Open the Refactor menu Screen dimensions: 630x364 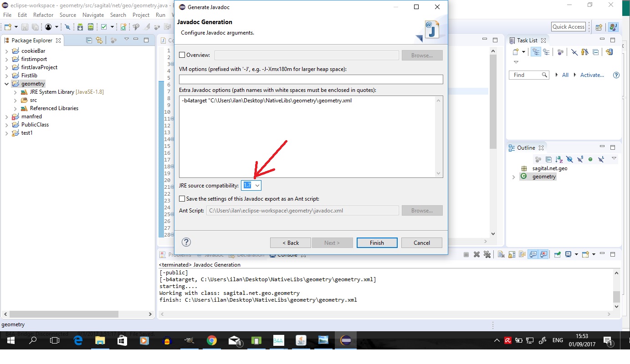(x=43, y=15)
